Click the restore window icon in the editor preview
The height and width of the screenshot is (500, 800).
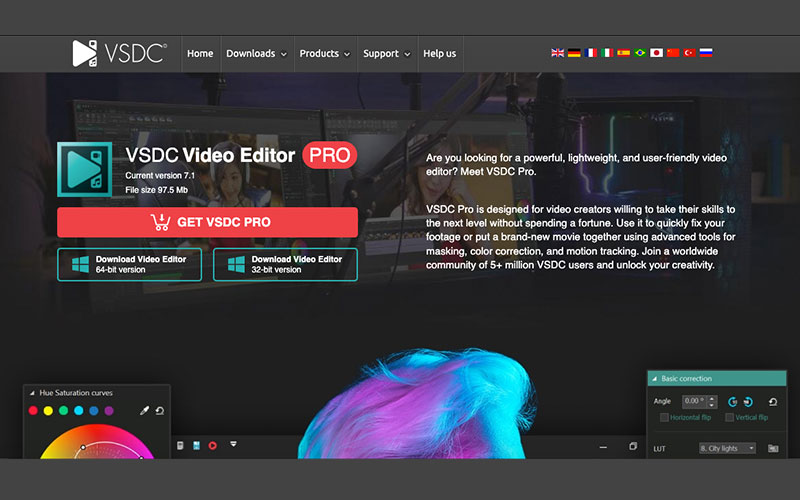(633, 446)
